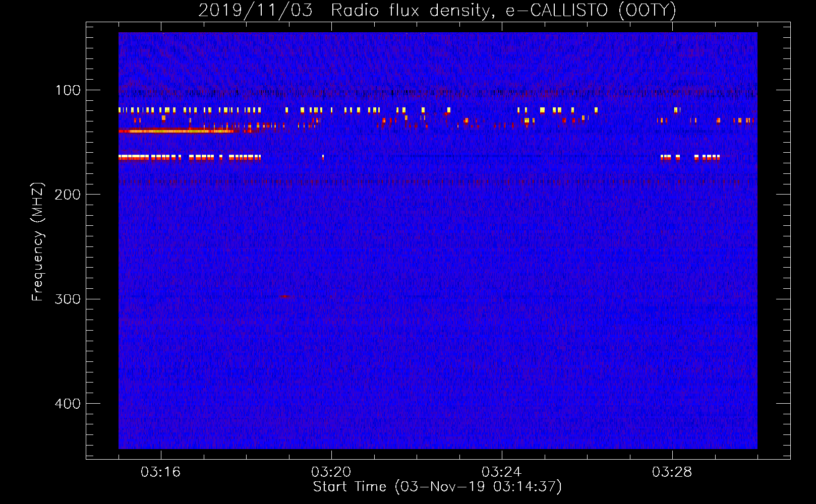Click the '03:16' time tick label
The height and width of the screenshot is (504, 816).
(160, 472)
